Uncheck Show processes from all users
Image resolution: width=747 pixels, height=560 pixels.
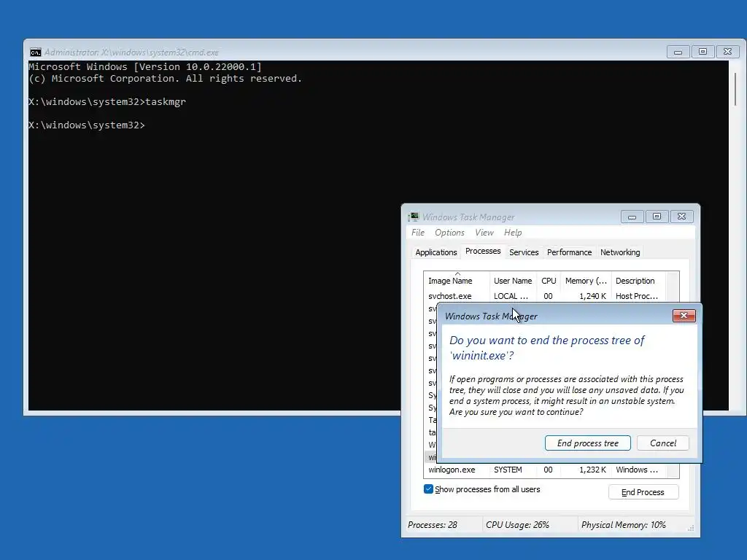click(x=428, y=489)
